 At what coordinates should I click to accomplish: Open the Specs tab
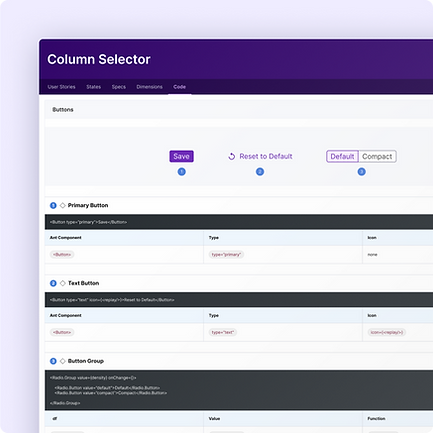(119, 87)
